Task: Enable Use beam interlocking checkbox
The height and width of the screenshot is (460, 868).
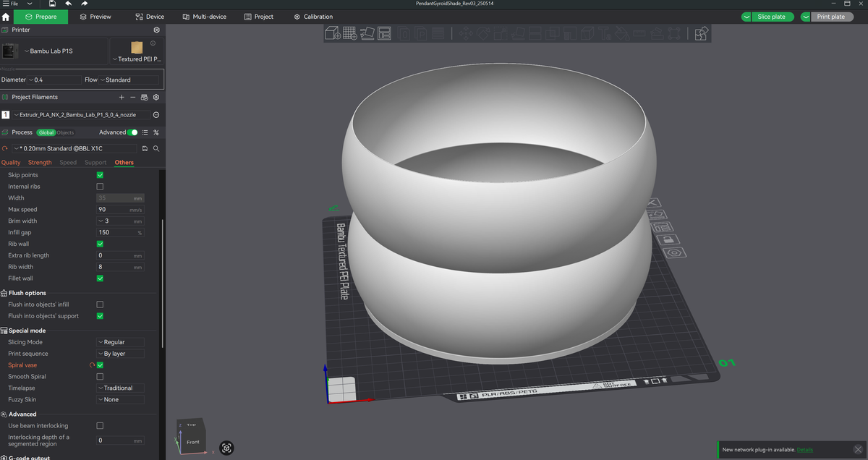Action: [100, 425]
